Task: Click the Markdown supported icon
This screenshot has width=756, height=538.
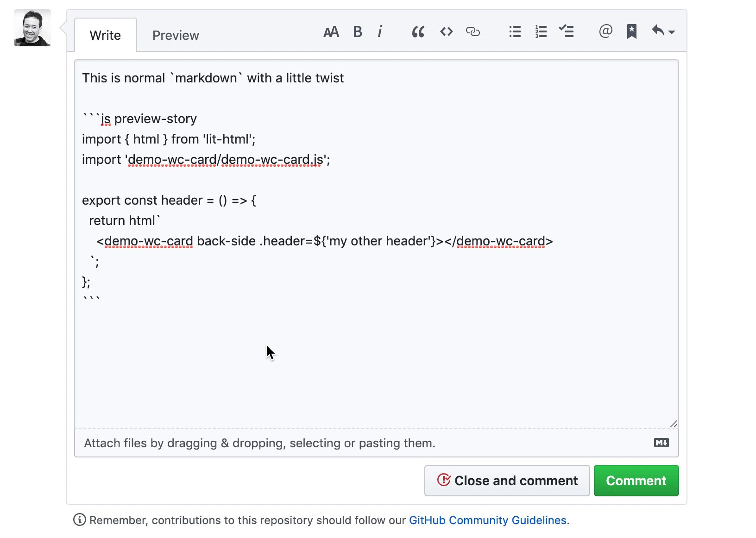Action: 661,443
